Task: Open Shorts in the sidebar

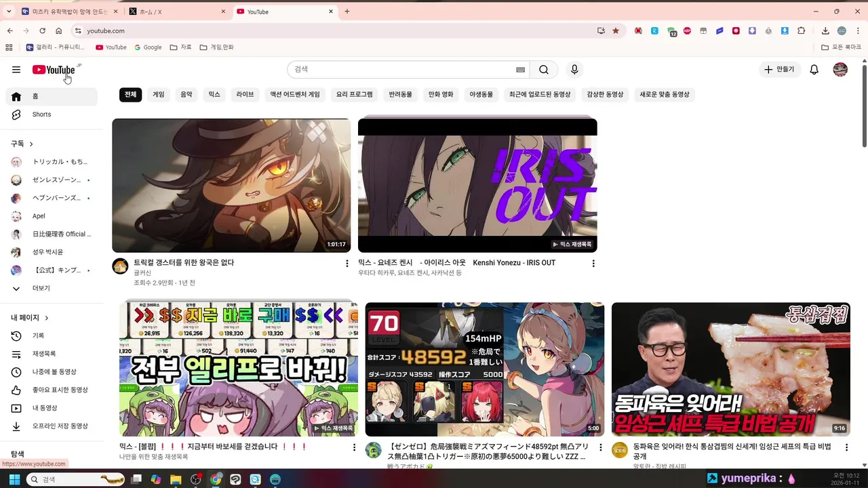Action: tap(52, 115)
